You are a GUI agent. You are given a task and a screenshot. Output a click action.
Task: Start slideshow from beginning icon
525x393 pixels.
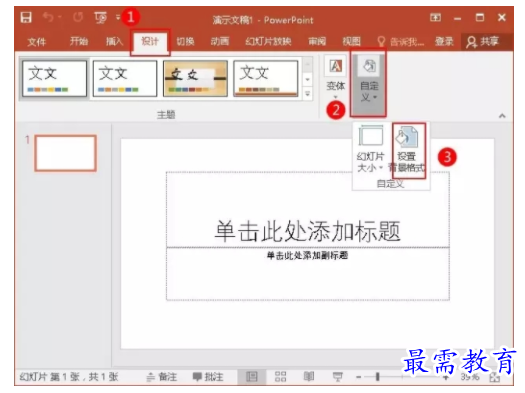(x=100, y=17)
